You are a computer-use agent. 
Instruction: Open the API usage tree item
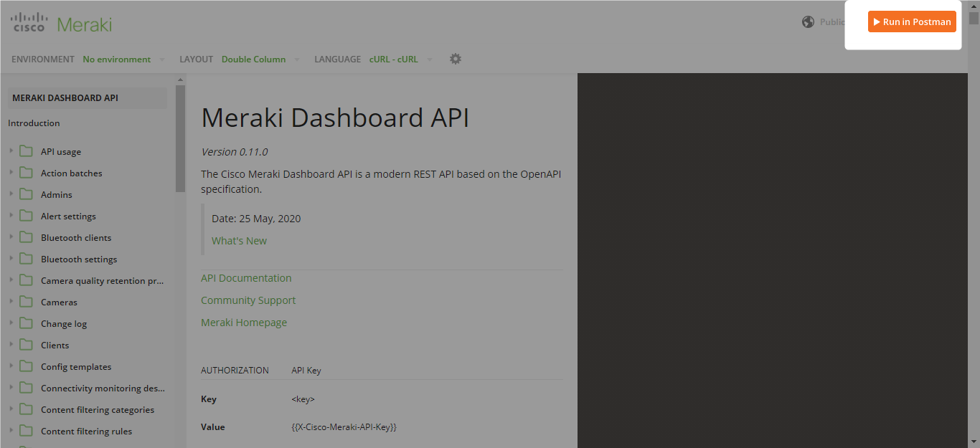61,152
